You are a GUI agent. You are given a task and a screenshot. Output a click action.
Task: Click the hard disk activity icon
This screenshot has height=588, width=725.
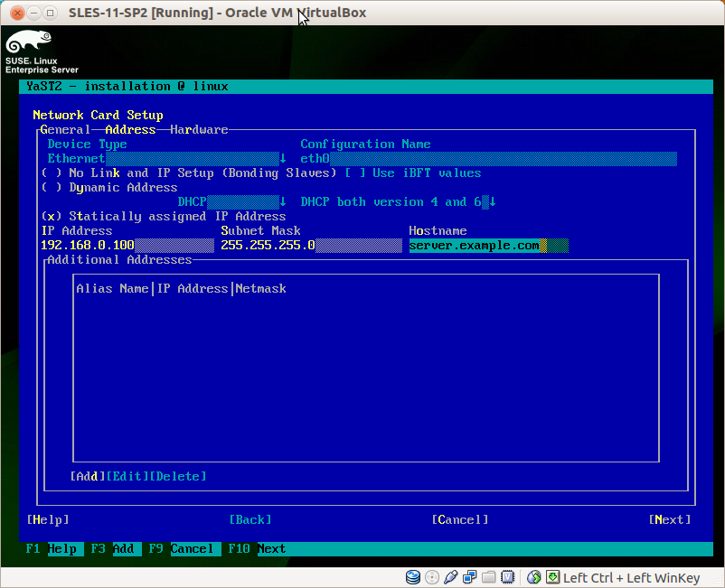(413, 577)
